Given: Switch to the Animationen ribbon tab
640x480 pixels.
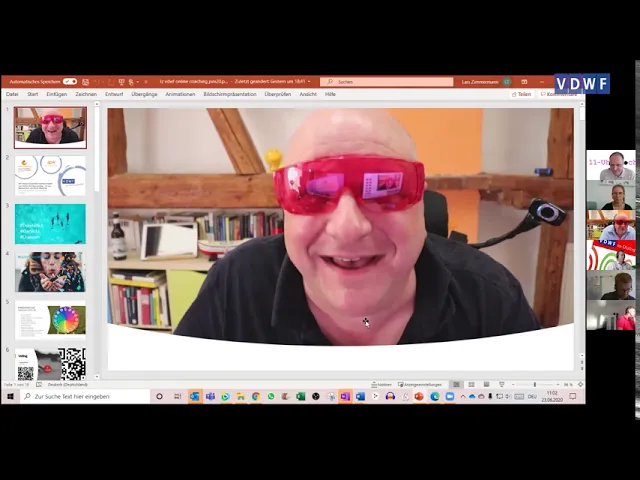Looking at the screenshot, I should click(x=180, y=94).
